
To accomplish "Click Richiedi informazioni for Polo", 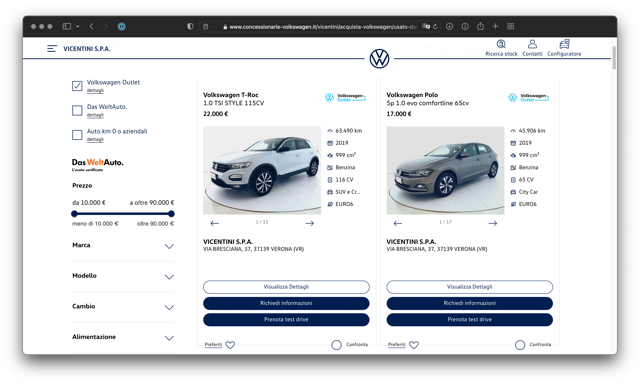I will tap(469, 303).
